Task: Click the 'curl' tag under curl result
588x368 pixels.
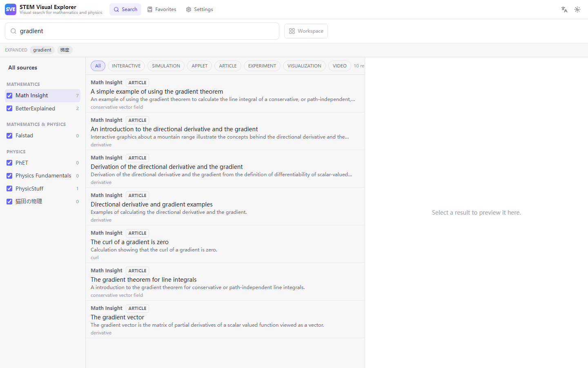Action: 95,258
